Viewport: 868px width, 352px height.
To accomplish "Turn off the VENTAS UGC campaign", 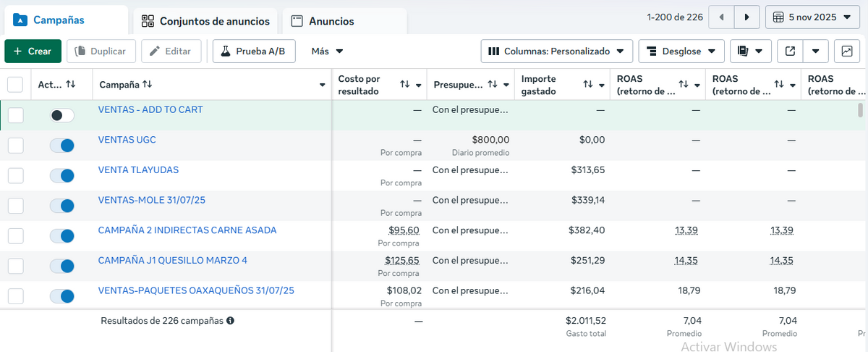I will click(x=62, y=146).
